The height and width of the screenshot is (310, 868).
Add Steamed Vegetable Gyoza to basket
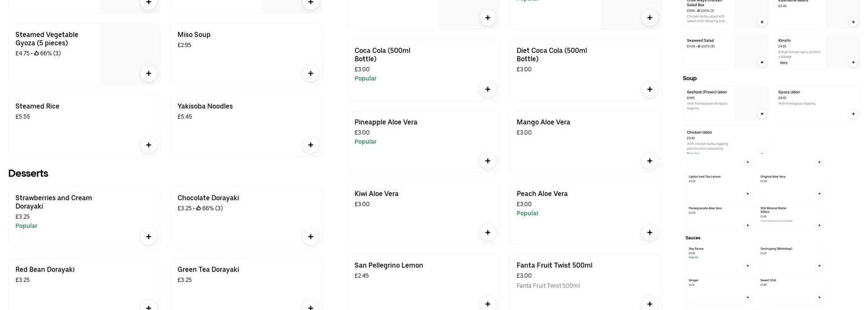coord(148,73)
